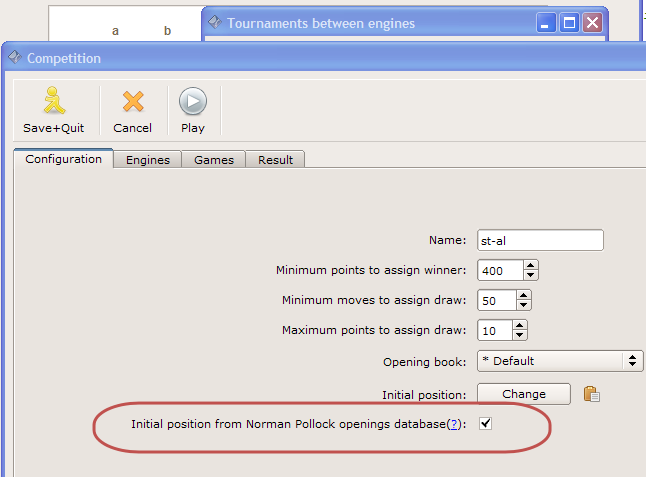Select the Configuration tab
This screenshot has height=477, width=646.
point(63,159)
